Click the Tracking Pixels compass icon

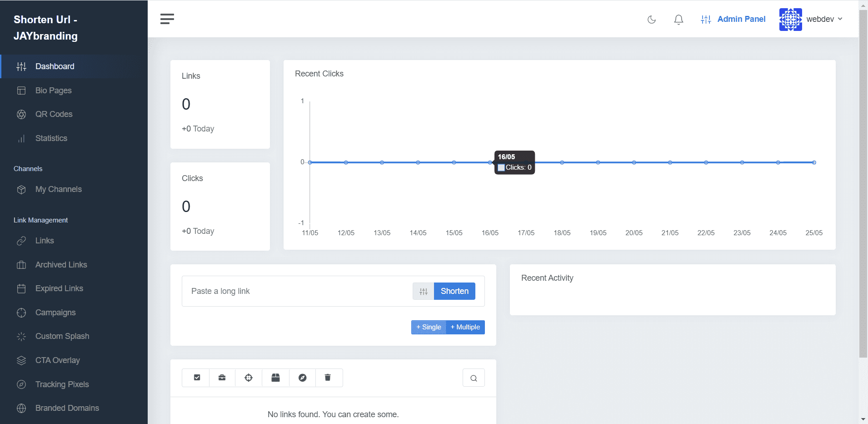tap(21, 384)
